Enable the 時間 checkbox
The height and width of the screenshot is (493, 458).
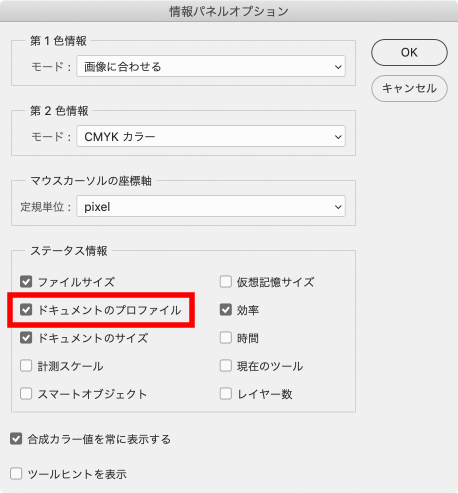pos(226,338)
